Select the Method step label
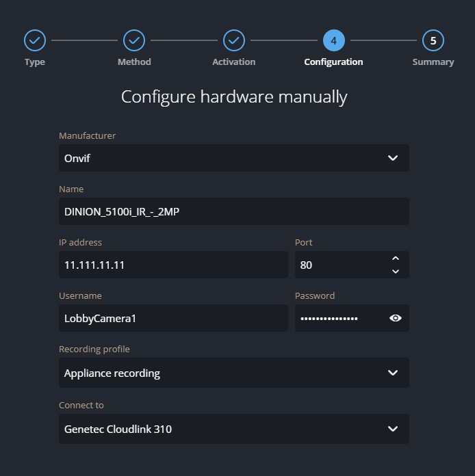This screenshot has height=476, width=475. (x=134, y=62)
